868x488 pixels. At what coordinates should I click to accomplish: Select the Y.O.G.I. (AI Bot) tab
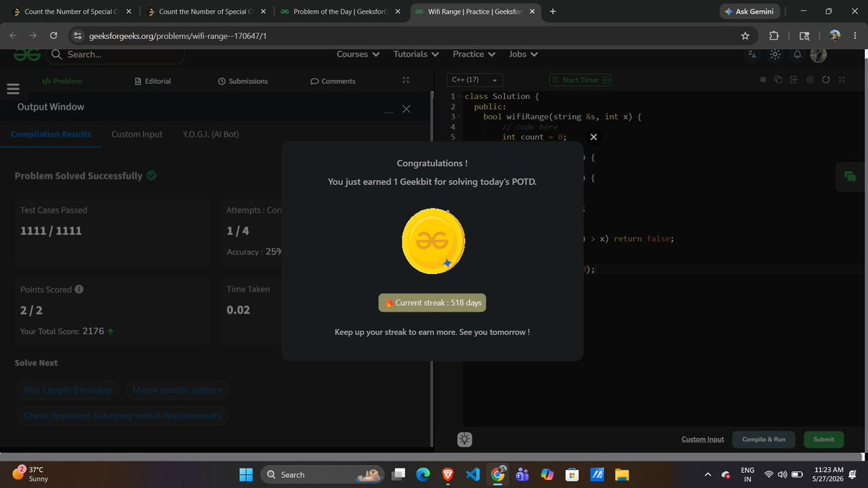click(x=211, y=134)
